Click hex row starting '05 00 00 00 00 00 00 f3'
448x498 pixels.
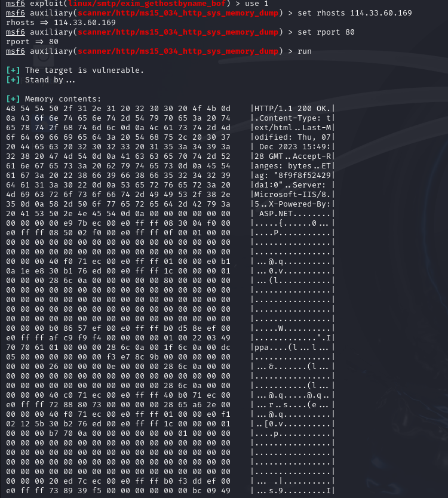pos(118,356)
